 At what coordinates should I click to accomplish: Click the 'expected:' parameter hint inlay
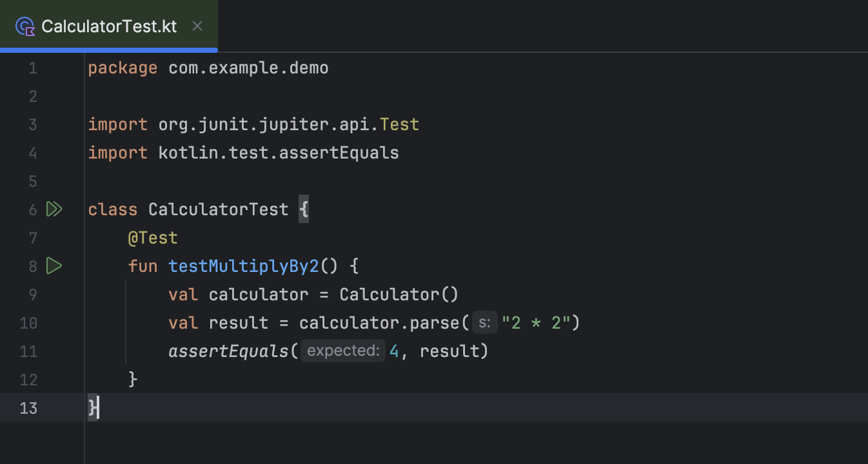[343, 351]
